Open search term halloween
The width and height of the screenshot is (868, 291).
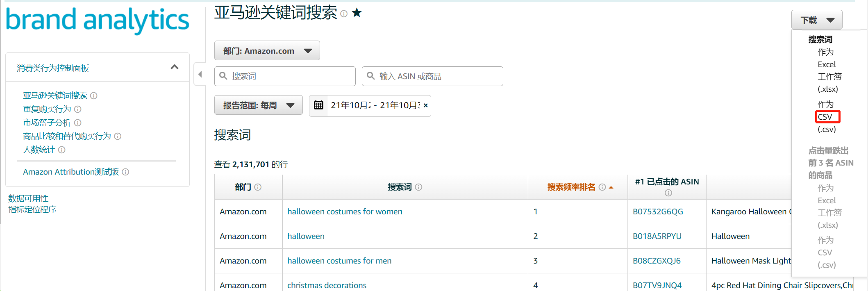click(x=306, y=236)
